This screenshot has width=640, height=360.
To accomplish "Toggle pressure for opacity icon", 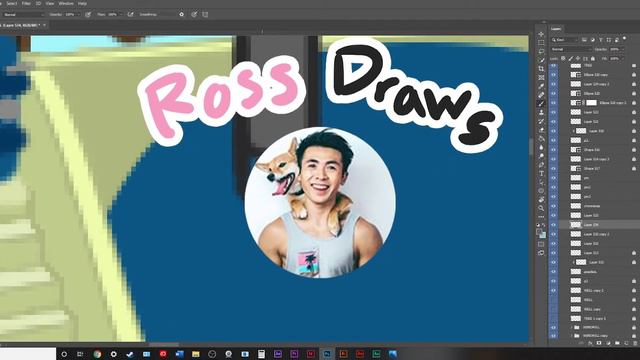I will click(88, 14).
